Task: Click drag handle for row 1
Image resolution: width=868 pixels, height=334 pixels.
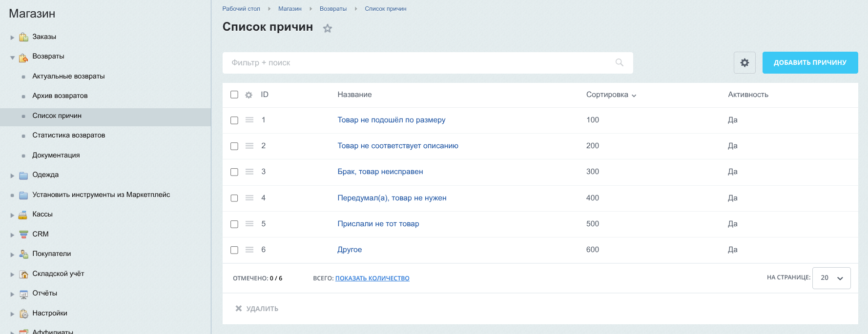Action: click(249, 120)
